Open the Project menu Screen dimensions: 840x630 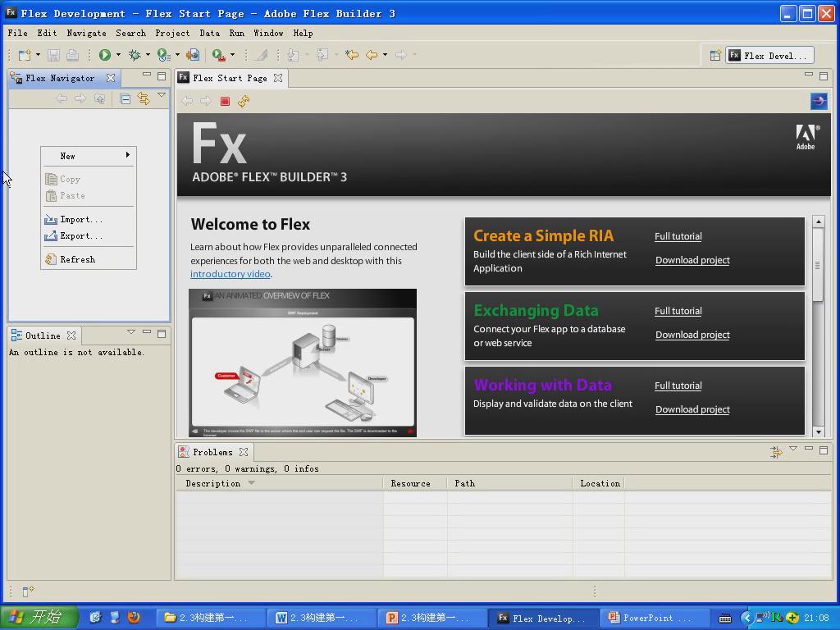[x=172, y=33]
